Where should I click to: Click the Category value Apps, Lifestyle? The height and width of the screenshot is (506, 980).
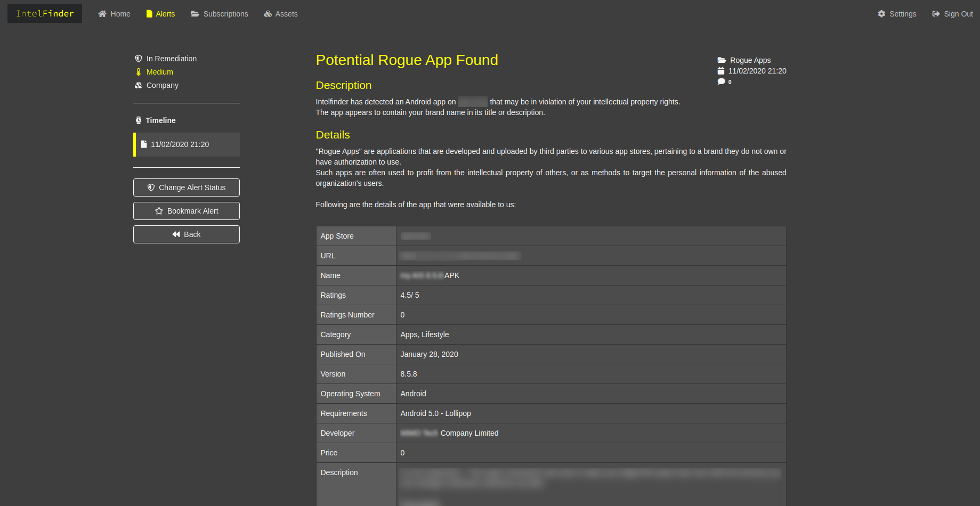[425, 334]
